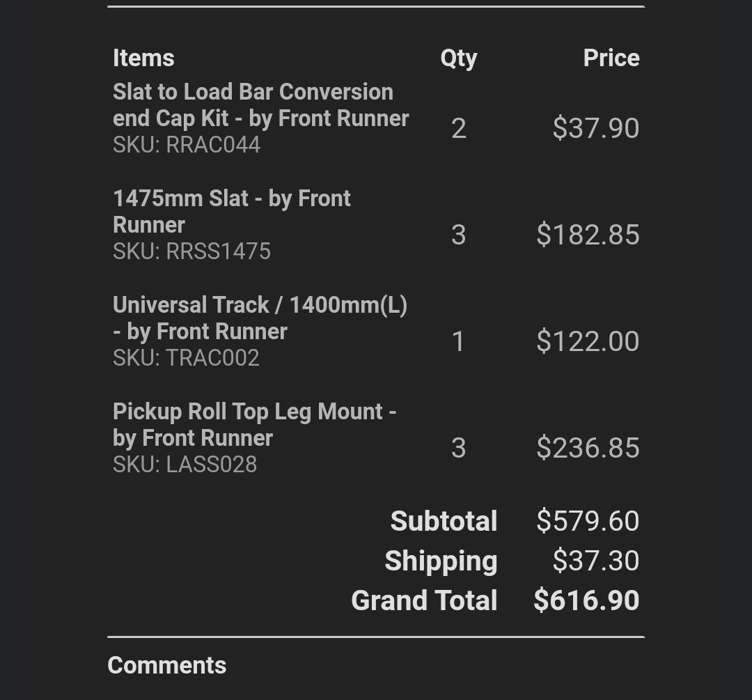Click the Items column header
This screenshot has height=700, width=752.
pos(143,58)
